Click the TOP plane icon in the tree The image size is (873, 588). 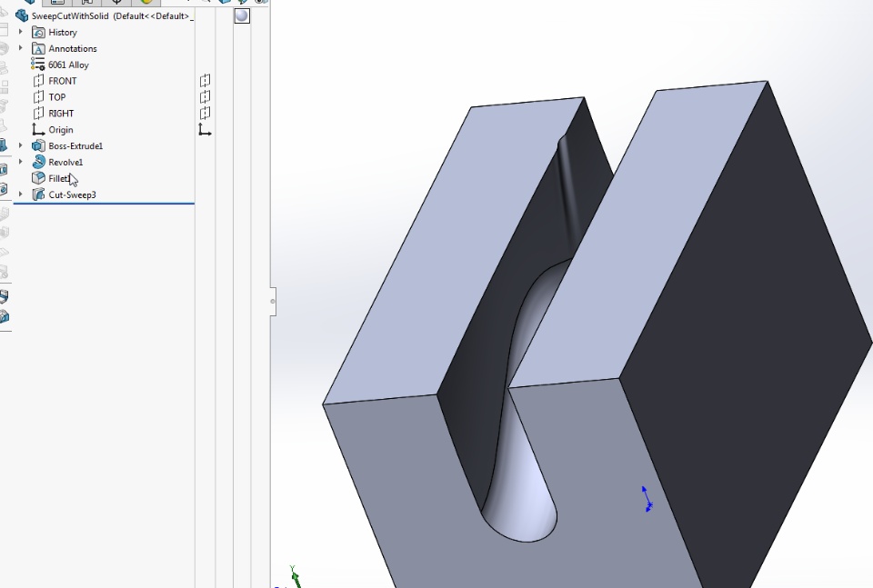click(x=38, y=97)
